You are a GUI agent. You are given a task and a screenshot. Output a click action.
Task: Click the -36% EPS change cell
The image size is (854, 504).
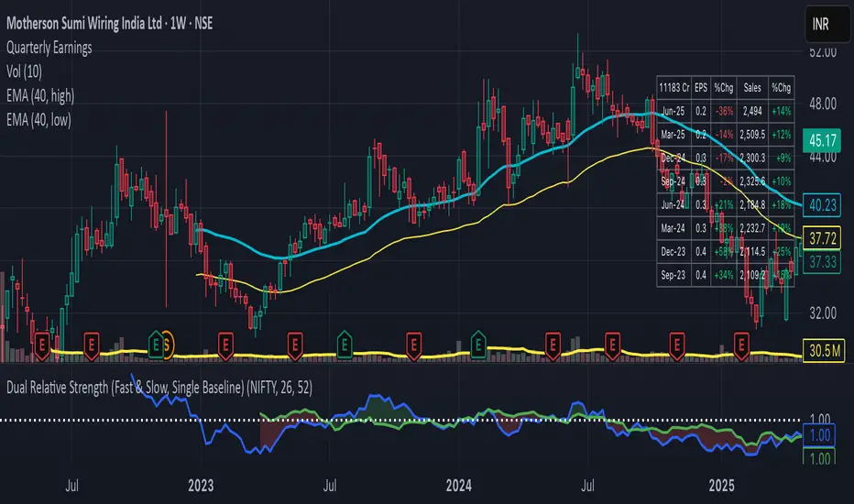pos(724,111)
